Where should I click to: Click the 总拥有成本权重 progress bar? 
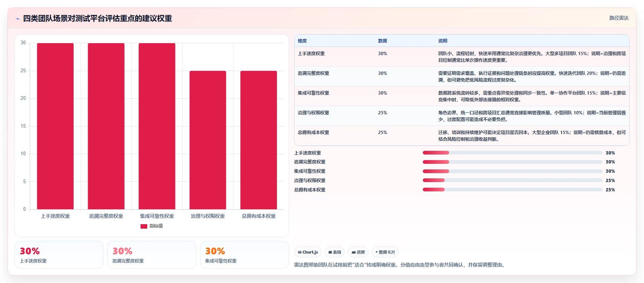click(x=512, y=190)
